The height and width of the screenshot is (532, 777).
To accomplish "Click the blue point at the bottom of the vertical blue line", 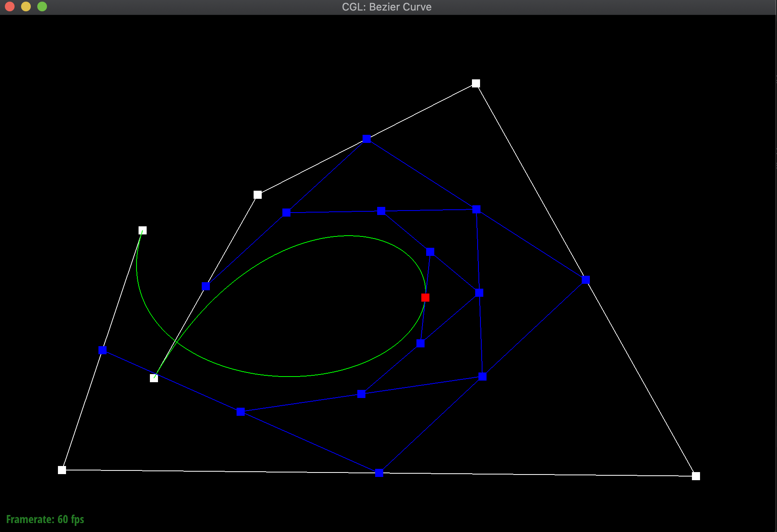I will [x=482, y=376].
